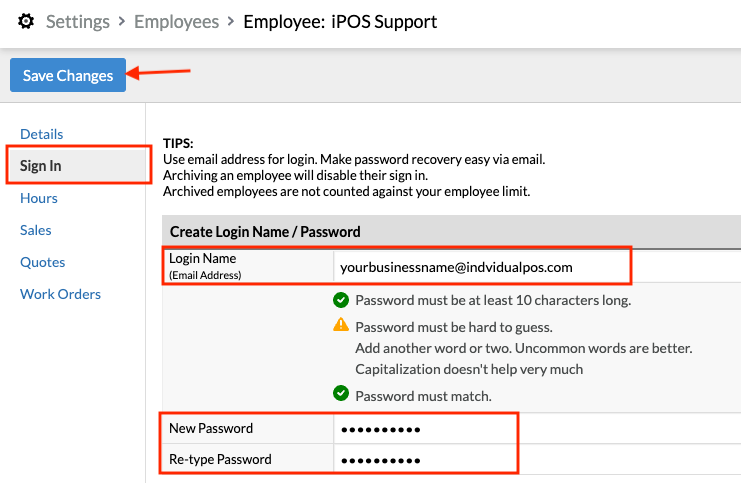Viewport: 741px width, 483px height.
Task: Click the green checkmark beside Password must match
Action: click(x=341, y=393)
